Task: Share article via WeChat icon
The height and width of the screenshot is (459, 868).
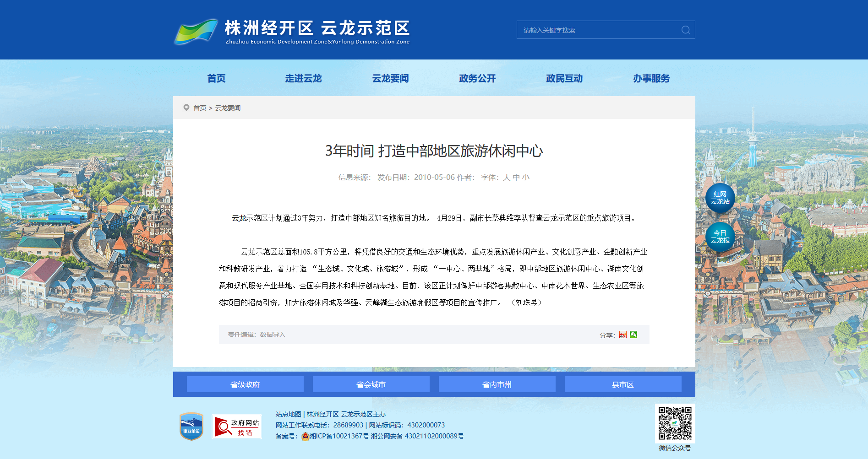Action: pyautogui.click(x=633, y=335)
